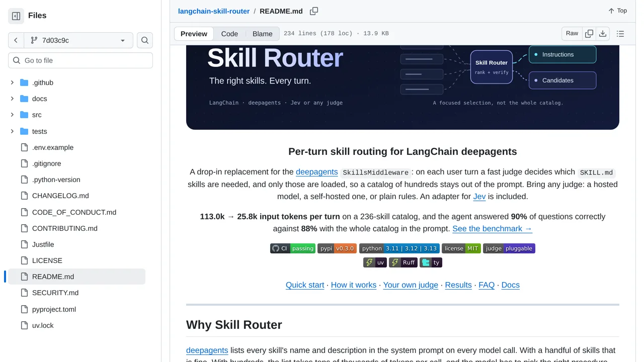Jump to Your own judge link
This screenshot has height=362, width=644.
pyautogui.click(x=411, y=285)
